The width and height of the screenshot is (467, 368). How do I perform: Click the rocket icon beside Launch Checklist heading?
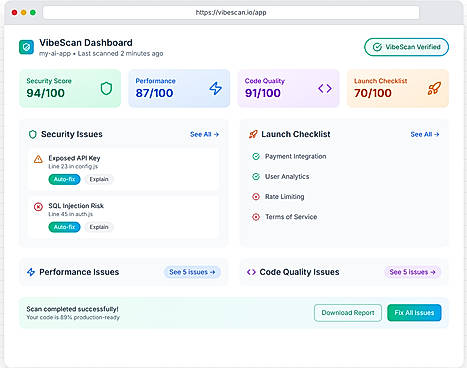tap(253, 134)
